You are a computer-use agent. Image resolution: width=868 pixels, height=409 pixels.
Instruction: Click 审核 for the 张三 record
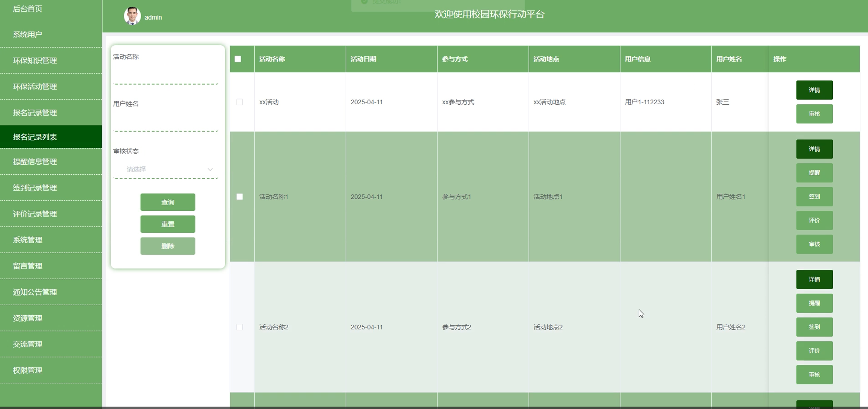(814, 114)
